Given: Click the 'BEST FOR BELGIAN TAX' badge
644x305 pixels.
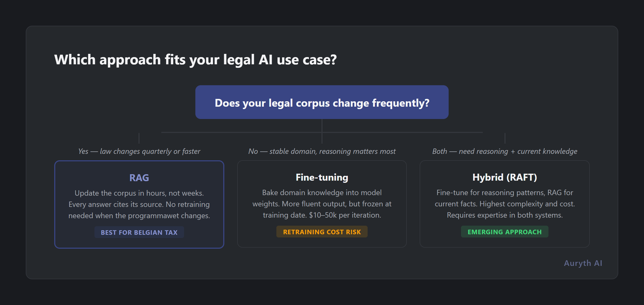Looking at the screenshot, I should pyautogui.click(x=139, y=232).
